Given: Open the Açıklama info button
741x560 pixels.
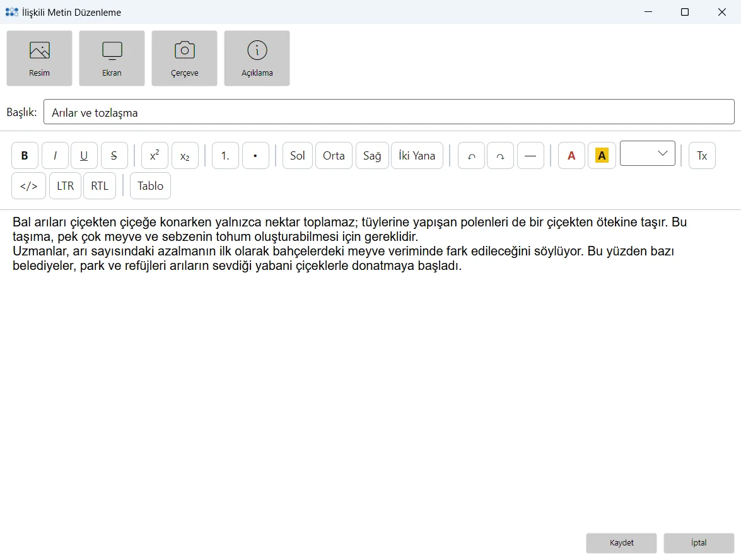Looking at the screenshot, I should click(257, 58).
